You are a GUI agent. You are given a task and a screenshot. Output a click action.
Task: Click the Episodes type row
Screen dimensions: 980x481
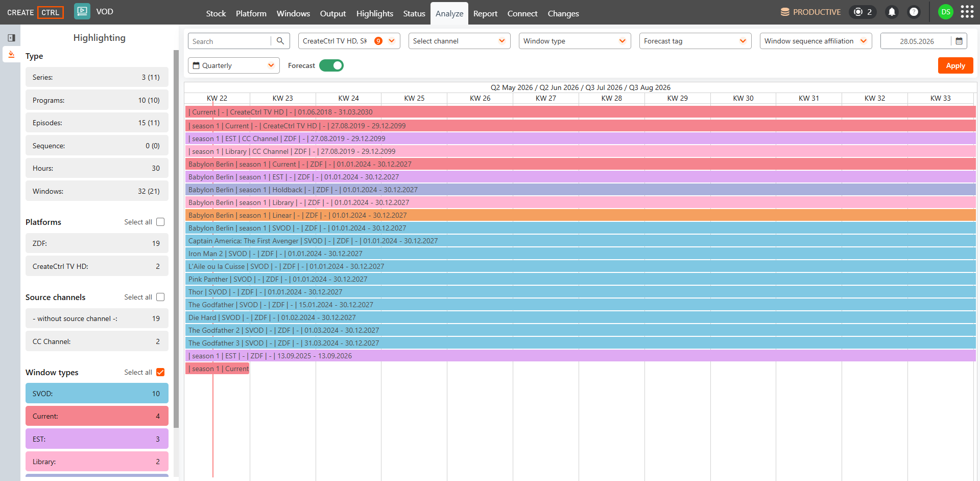tap(97, 123)
